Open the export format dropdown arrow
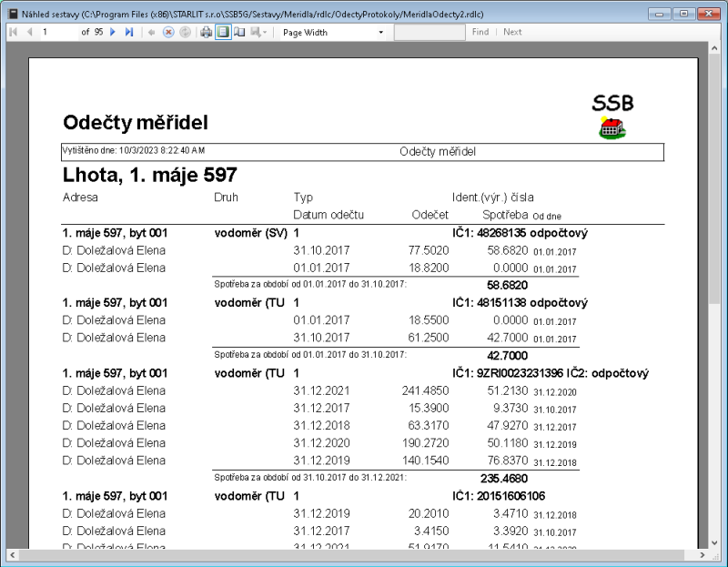The image size is (728, 567). [x=264, y=32]
